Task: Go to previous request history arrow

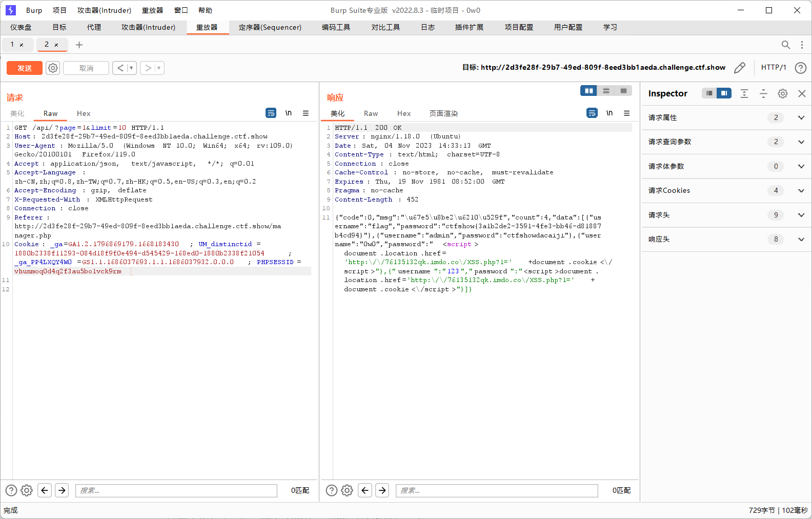Action: [x=120, y=68]
